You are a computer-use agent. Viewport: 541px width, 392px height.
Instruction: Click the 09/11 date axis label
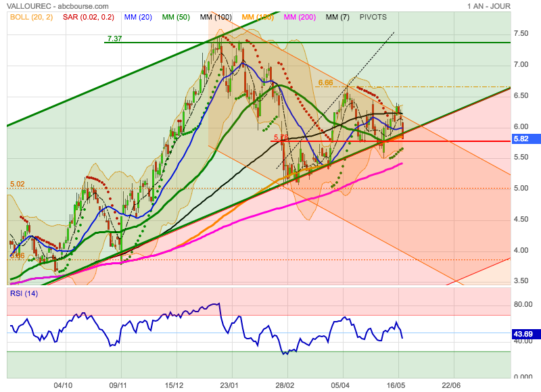coord(118,385)
